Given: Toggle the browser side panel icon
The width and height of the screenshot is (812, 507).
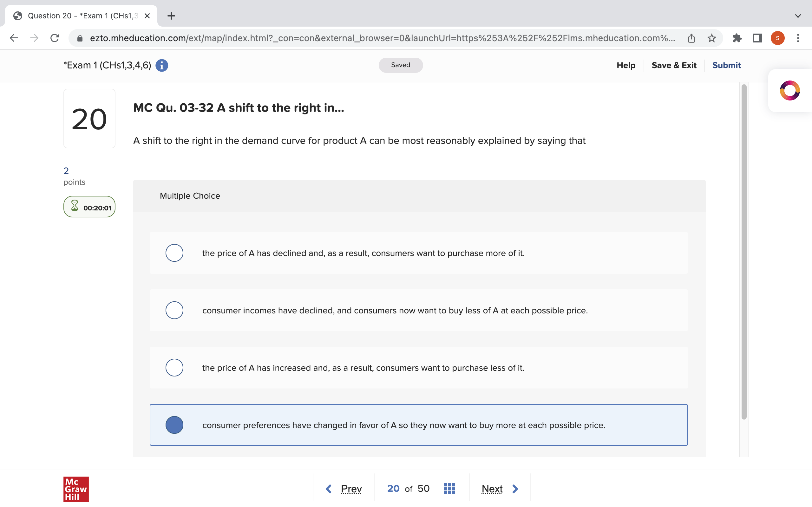Looking at the screenshot, I should [757, 38].
